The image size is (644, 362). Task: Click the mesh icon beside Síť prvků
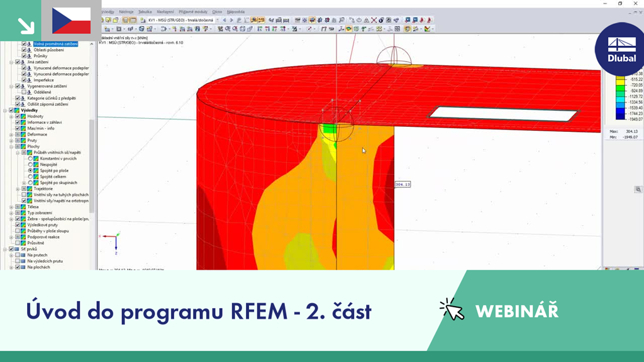[x=17, y=249]
